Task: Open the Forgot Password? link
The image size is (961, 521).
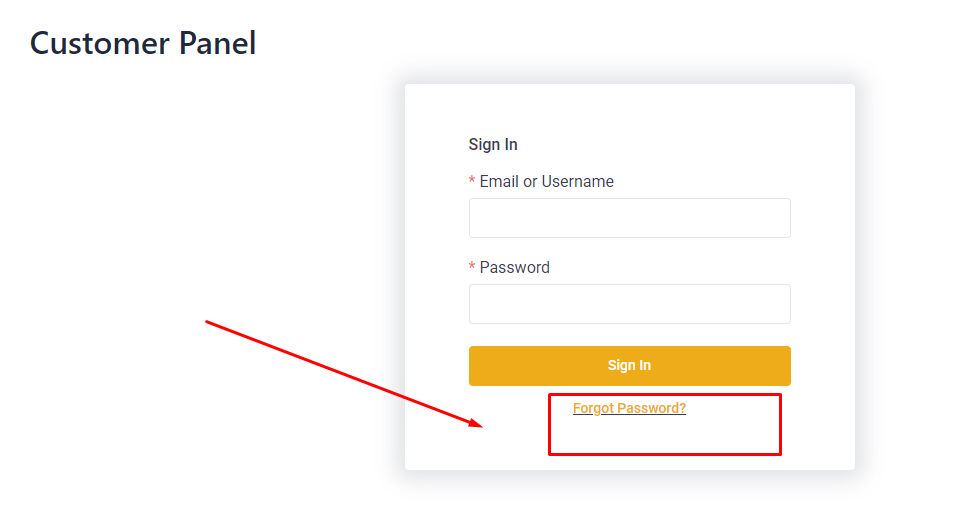Action: pyautogui.click(x=629, y=408)
